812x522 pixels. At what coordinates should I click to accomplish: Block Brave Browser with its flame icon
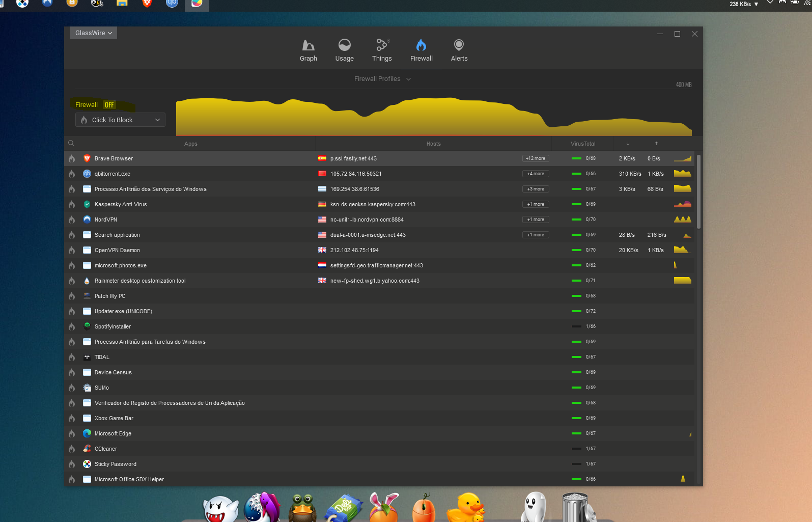(72, 158)
